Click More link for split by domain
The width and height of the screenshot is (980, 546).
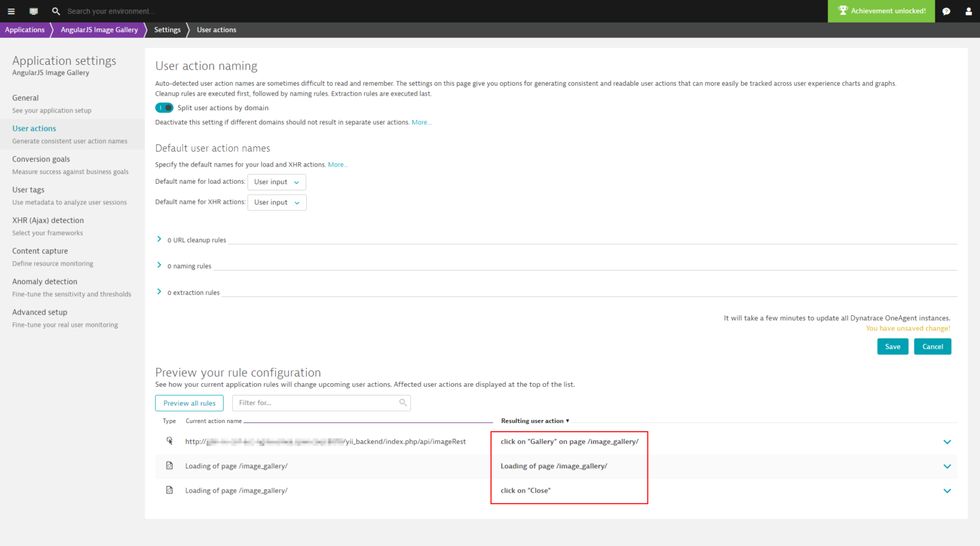[x=421, y=122]
